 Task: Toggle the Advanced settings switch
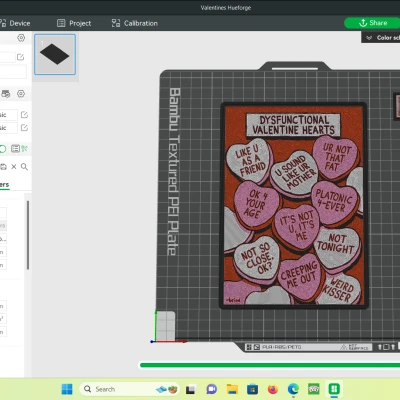pos(3,149)
